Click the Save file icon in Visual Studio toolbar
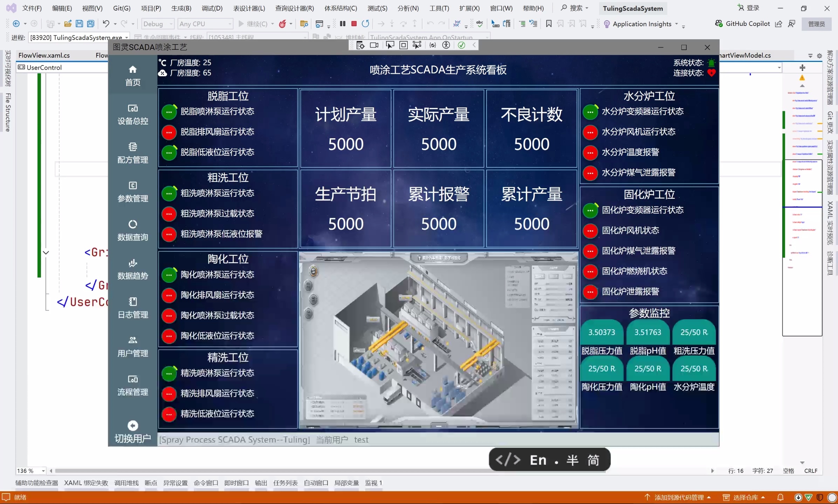 (x=79, y=24)
